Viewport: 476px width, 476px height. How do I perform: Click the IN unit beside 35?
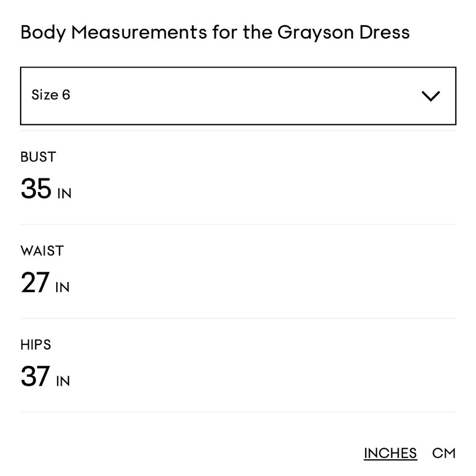(x=64, y=193)
